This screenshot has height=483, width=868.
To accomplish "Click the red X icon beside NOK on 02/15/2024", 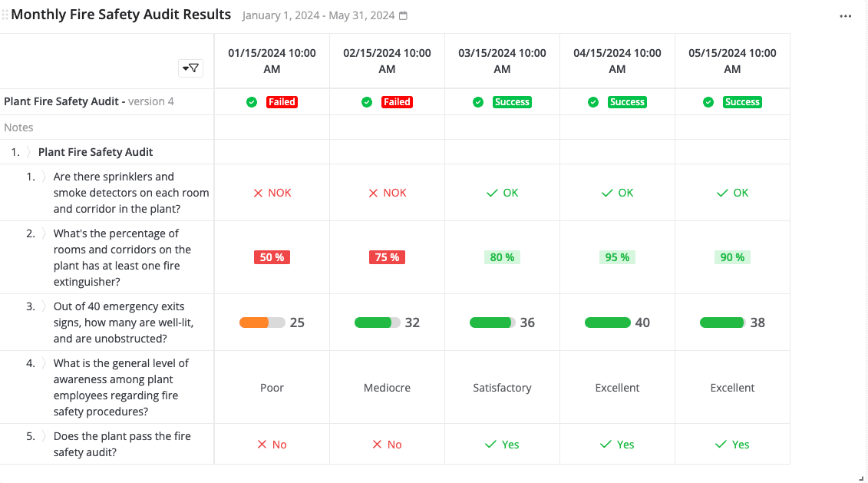I will coord(375,193).
